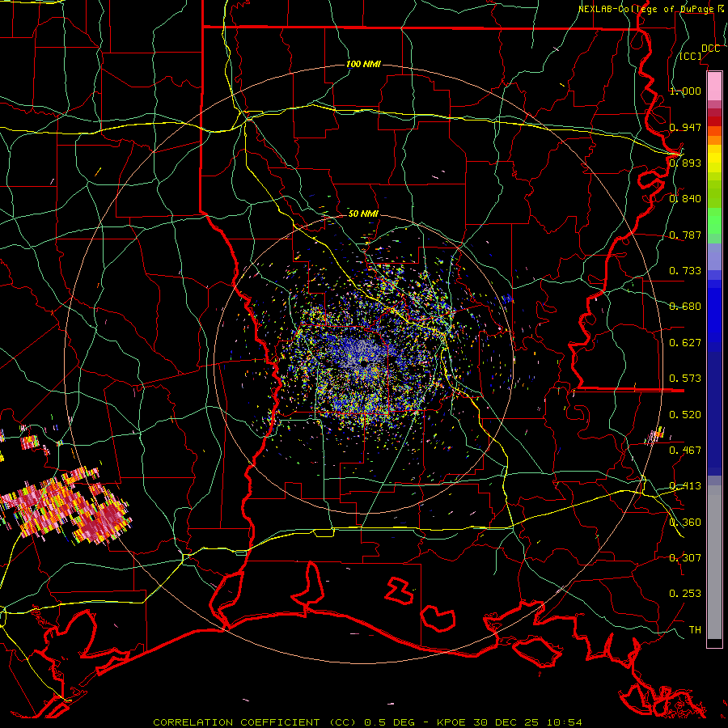
Task: Click the 100 NMI range ring label
Action: [363, 64]
